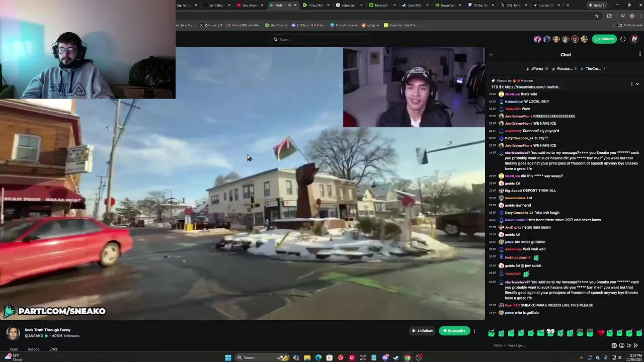Screen dimensions: 644x362
Task: Open the pinned streamlabs TTS link
Action: pyautogui.click(x=533, y=87)
